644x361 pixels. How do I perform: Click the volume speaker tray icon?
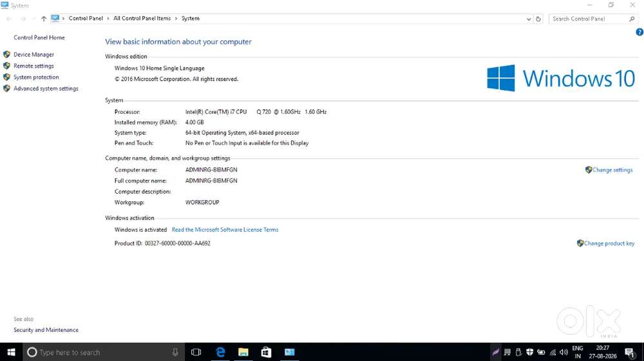click(564, 353)
